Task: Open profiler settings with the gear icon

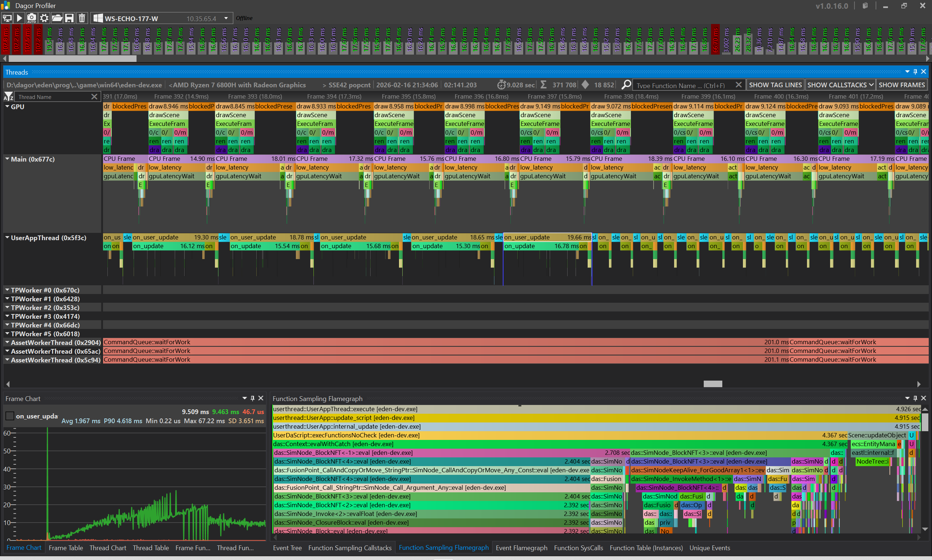Action: 44,18
